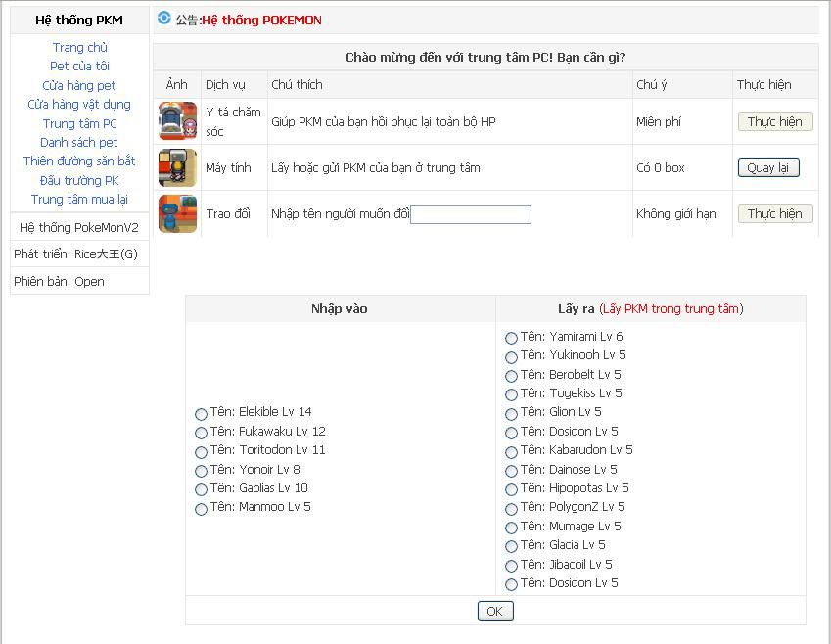831x644 pixels.
Task: Click the Trao đổi trade service icon
Action: point(177,213)
